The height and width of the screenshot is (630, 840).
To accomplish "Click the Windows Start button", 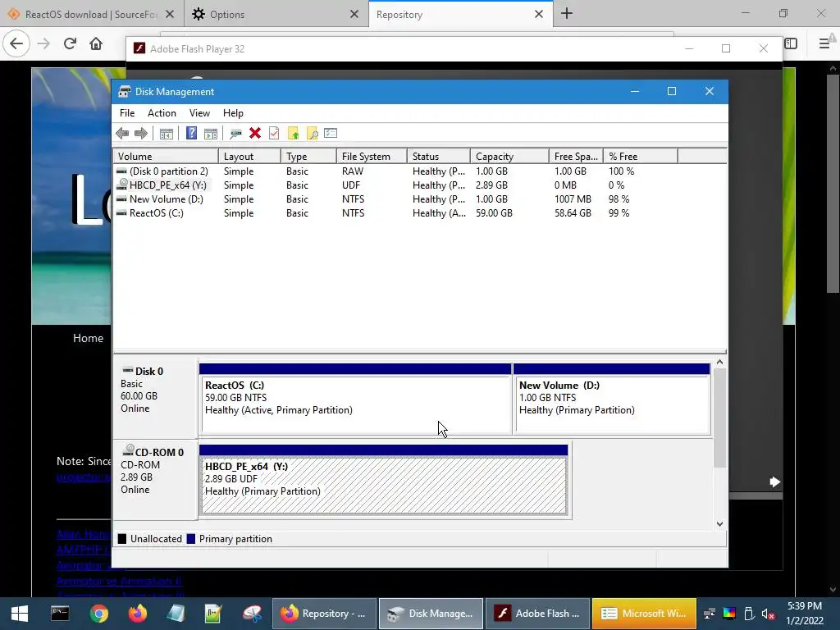I will coord(20,614).
